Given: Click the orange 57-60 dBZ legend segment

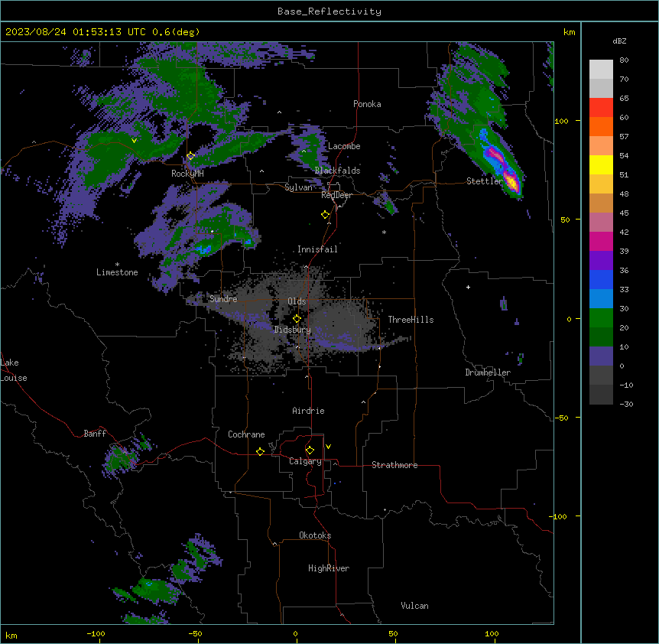Looking at the screenshot, I should (x=601, y=126).
